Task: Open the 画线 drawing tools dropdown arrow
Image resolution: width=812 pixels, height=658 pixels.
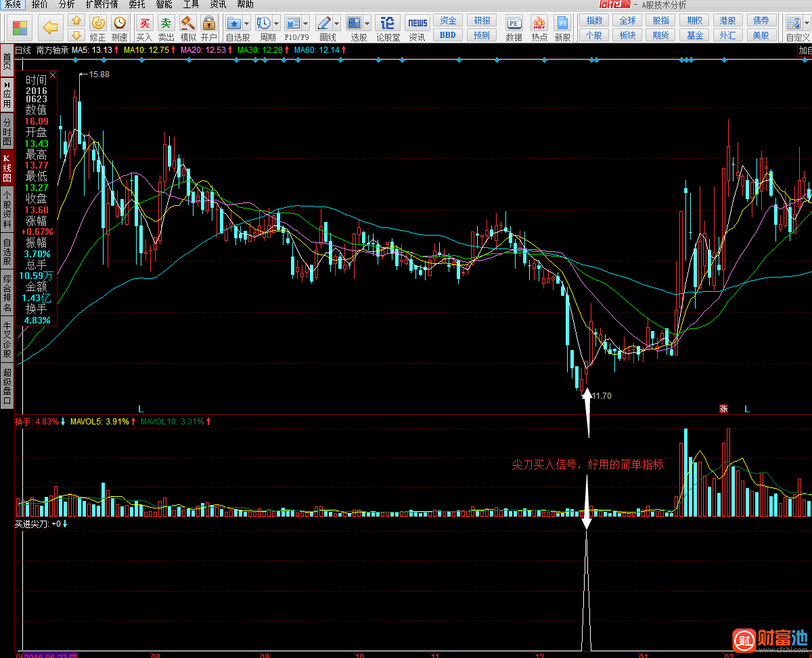Action: click(x=337, y=24)
